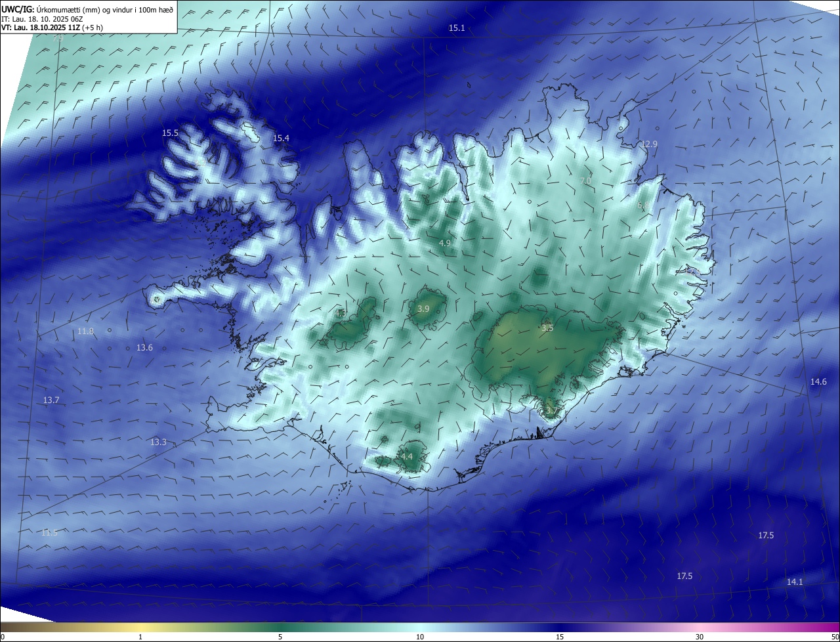This screenshot has width=840, height=642.
Task: Click the 14.6 value on the map
Action: (818, 381)
